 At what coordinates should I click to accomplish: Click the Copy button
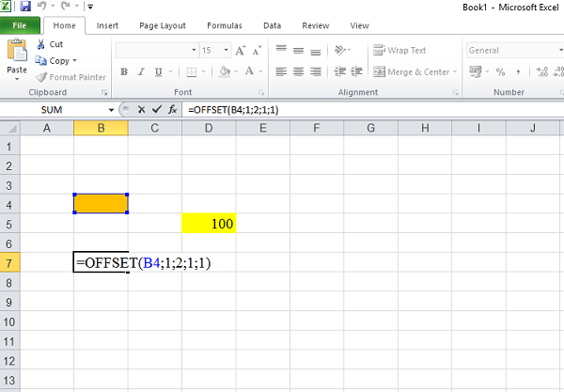click(x=52, y=61)
